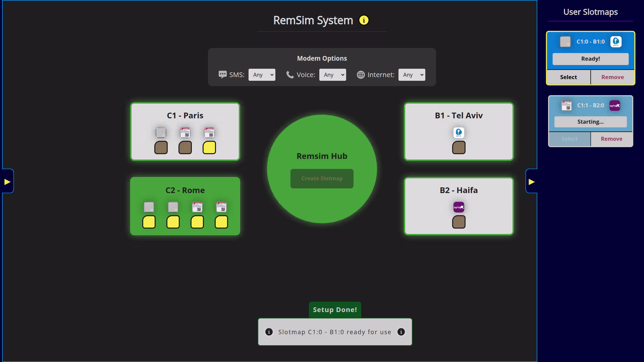Click the third modem chip icon in C2 - Rome
The width and height of the screenshot is (644, 362).
197,207
